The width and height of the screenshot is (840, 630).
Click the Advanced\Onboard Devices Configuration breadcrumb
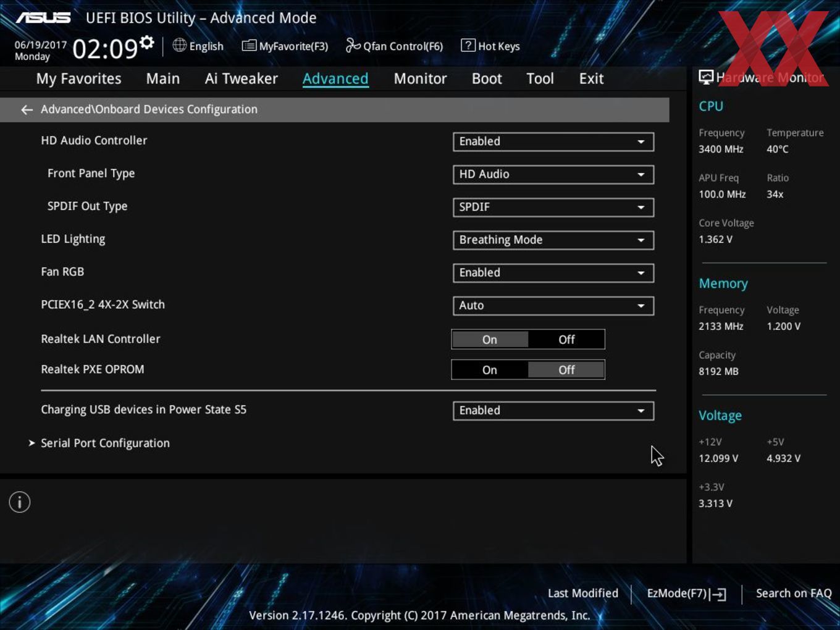point(149,109)
